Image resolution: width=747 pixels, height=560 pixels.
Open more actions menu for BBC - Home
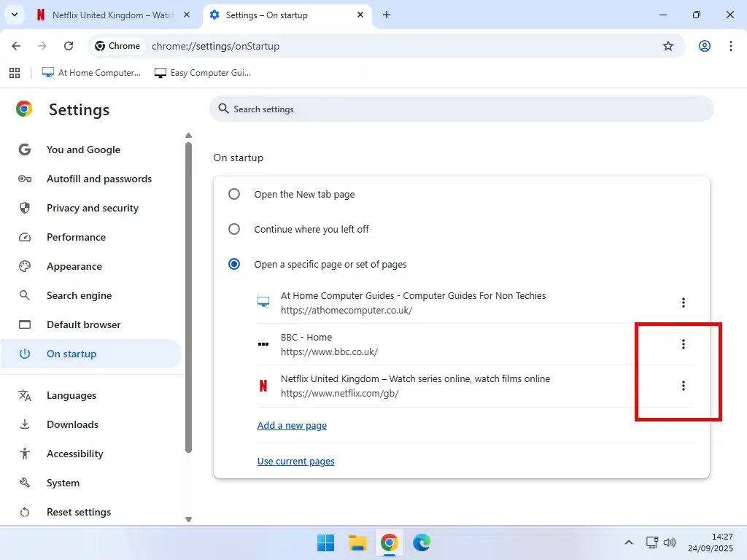683,344
